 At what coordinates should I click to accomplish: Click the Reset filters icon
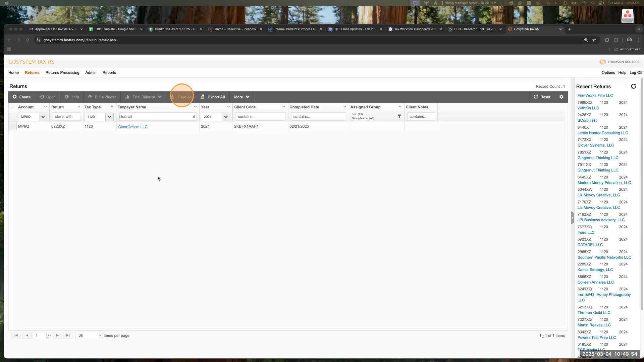click(536, 97)
